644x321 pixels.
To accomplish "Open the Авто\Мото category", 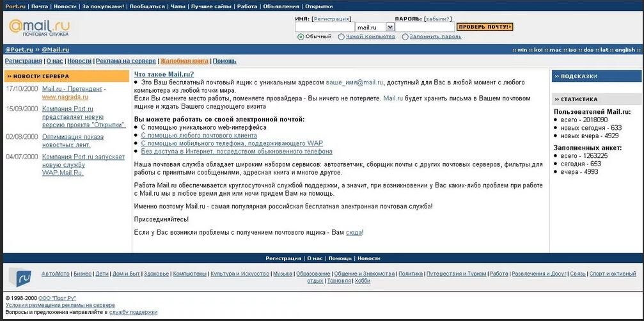I will click(56, 274).
